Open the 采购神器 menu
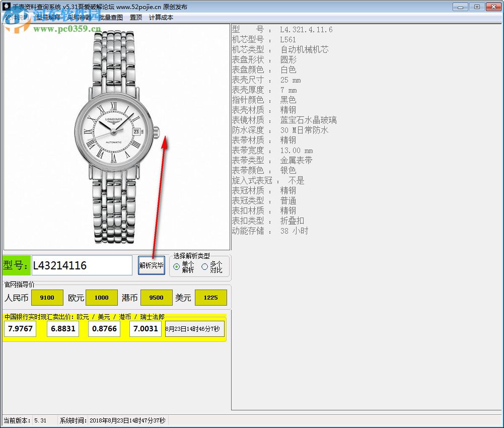The height and width of the screenshot is (428, 504). coord(80,17)
